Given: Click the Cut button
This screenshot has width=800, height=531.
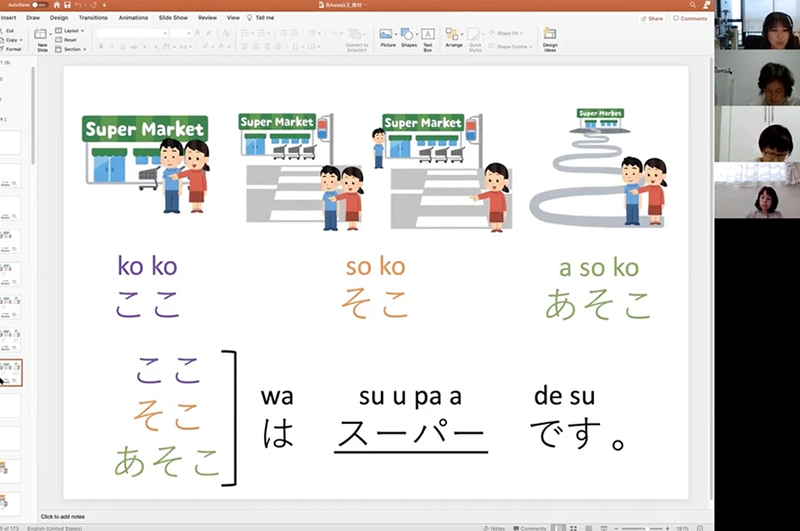Looking at the screenshot, I should (8, 31).
